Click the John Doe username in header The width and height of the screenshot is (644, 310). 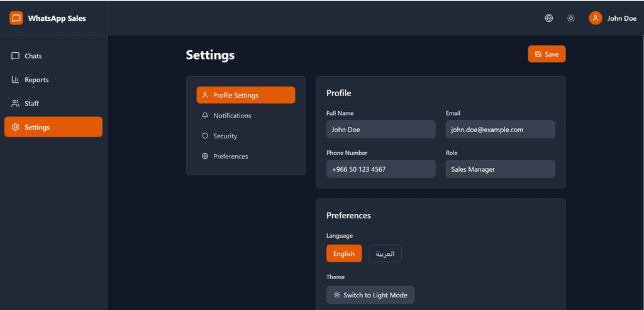[621, 18]
